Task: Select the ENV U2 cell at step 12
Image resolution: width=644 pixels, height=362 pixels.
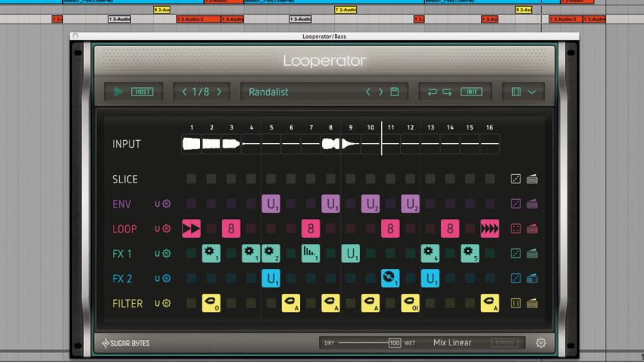Action: pos(411,204)
